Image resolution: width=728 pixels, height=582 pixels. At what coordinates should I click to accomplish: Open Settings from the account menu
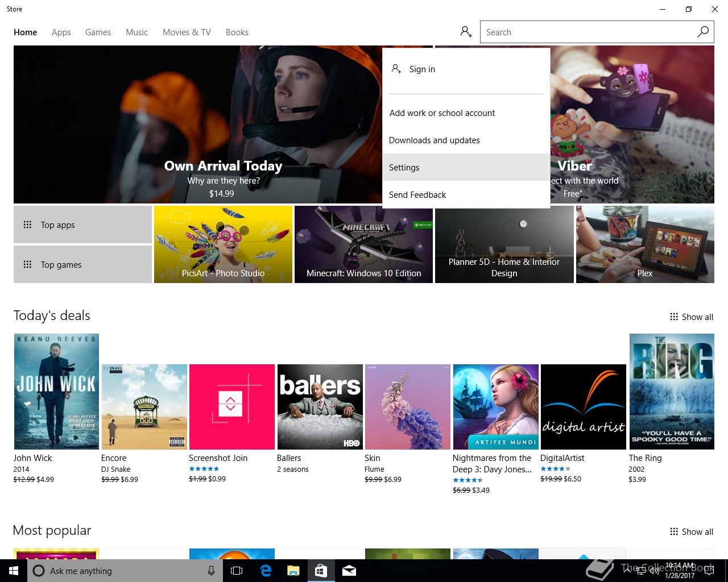[466, 167]
